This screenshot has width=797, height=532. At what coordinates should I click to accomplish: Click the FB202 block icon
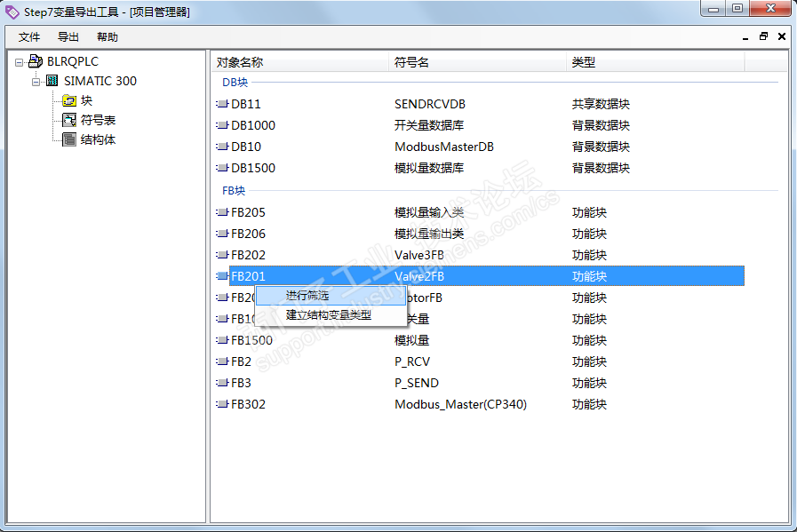coord(222,255)
